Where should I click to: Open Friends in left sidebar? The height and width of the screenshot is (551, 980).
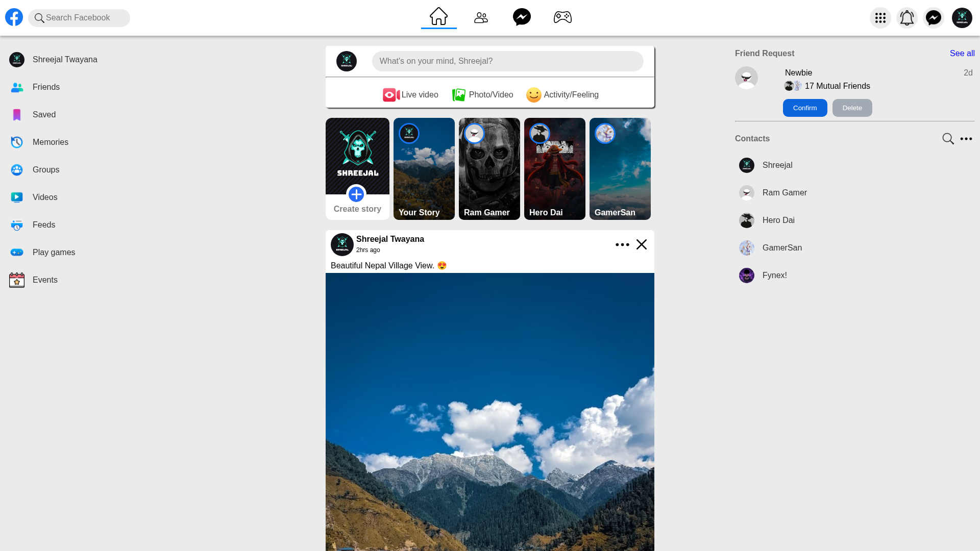(35, 87)
